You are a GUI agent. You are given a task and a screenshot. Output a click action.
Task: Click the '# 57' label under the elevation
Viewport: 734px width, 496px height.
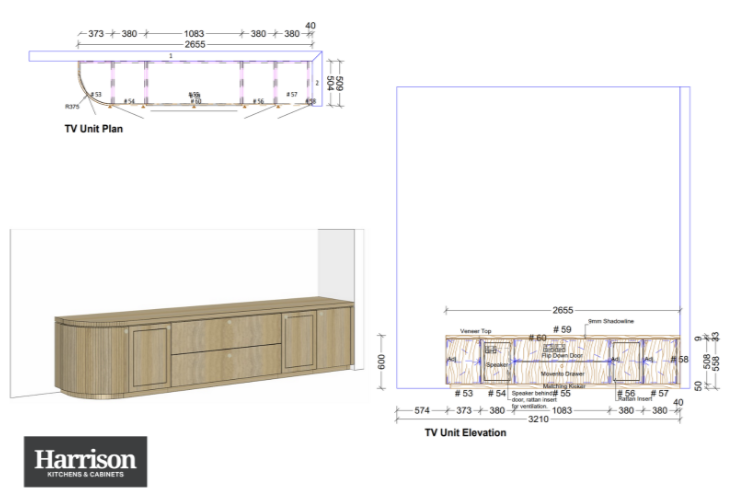pyautogui.click(x=660, y=394)
